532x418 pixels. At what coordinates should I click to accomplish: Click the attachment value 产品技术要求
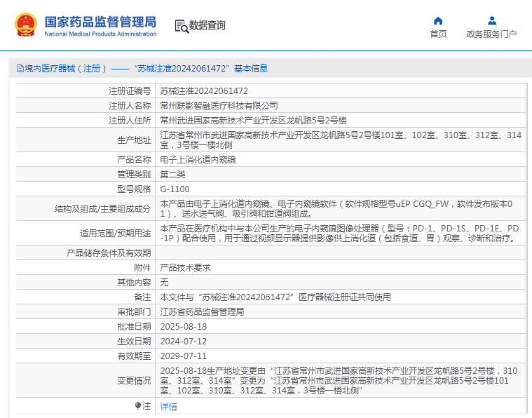pyautogui.click(x=185, y=268)
